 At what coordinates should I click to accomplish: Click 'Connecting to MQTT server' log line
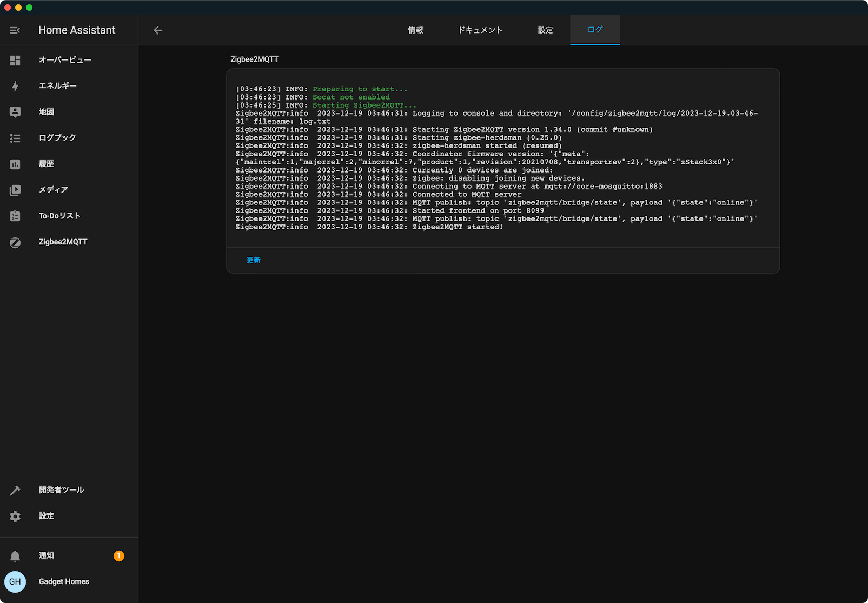449,187
